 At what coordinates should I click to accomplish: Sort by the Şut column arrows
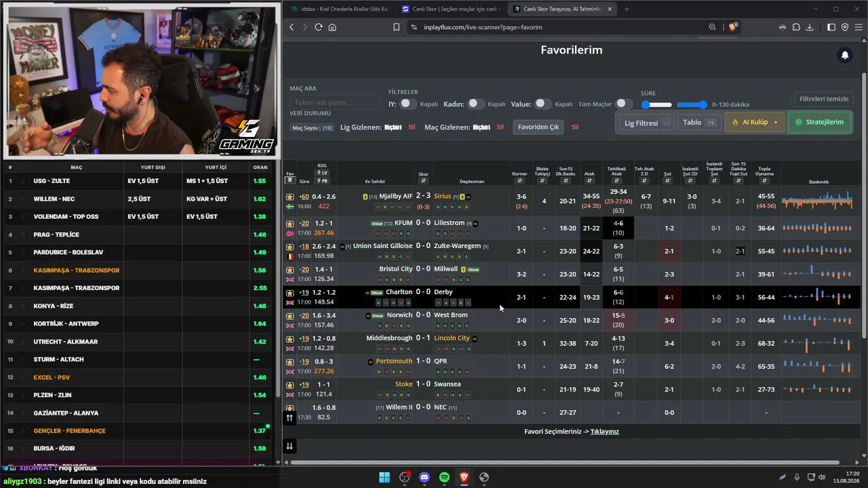click(x=667, y=181)
